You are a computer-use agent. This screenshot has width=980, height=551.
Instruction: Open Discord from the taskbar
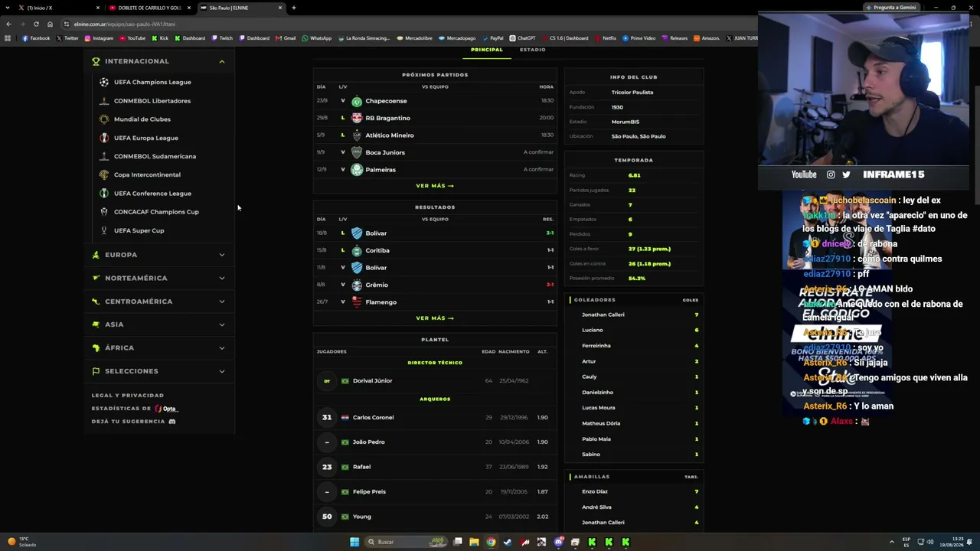click(559, 542)
